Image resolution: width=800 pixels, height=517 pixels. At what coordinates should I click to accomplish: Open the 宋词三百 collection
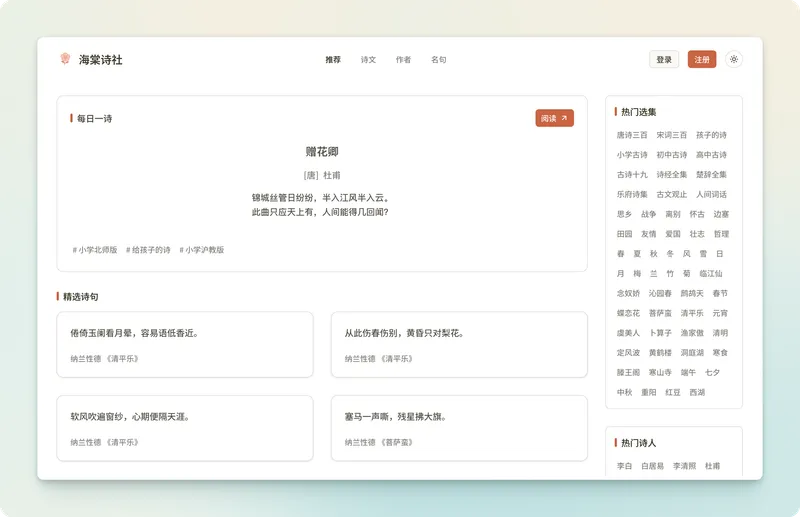click(671, 135)
